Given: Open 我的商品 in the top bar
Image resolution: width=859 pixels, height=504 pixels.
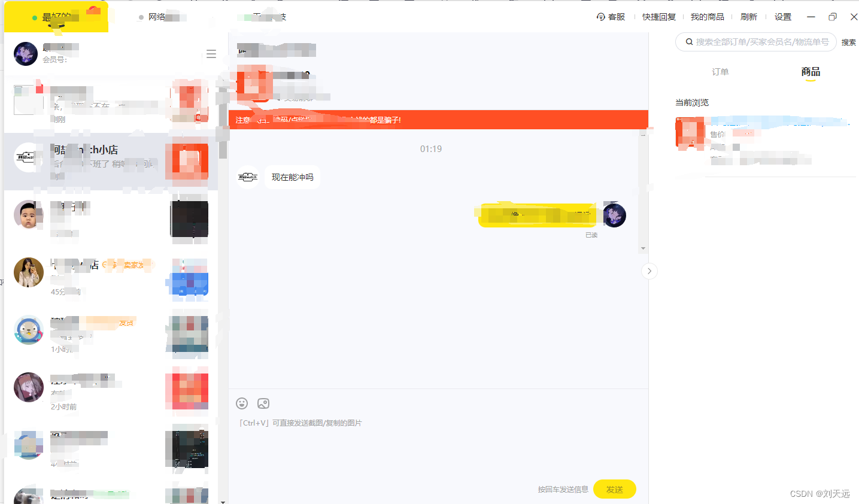Looking at the screenshot, I should [x=708, y=17].
